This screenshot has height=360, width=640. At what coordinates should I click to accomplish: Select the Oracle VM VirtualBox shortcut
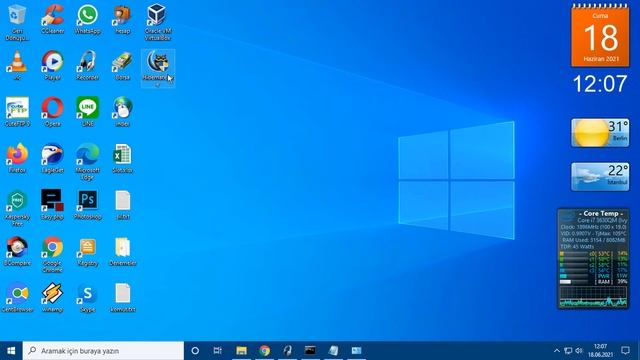(x=158, y=22)
